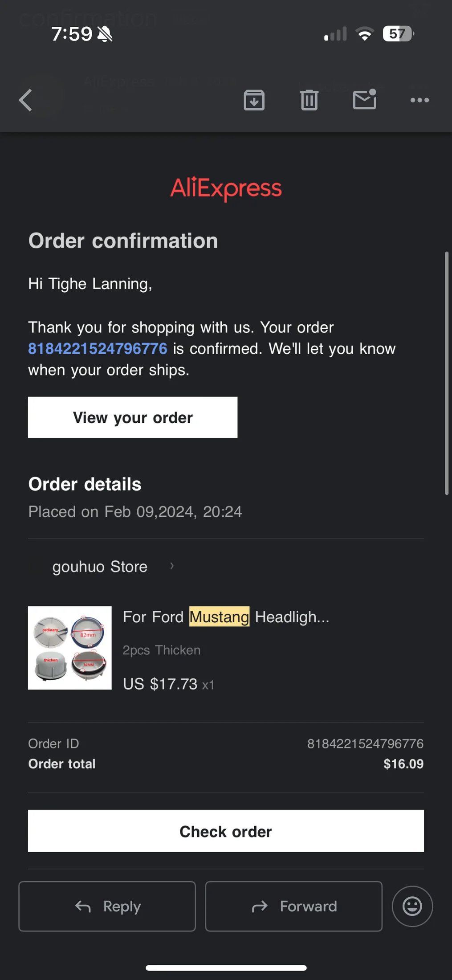Tap the email scrollbar indicator

[x=446, y=373]
